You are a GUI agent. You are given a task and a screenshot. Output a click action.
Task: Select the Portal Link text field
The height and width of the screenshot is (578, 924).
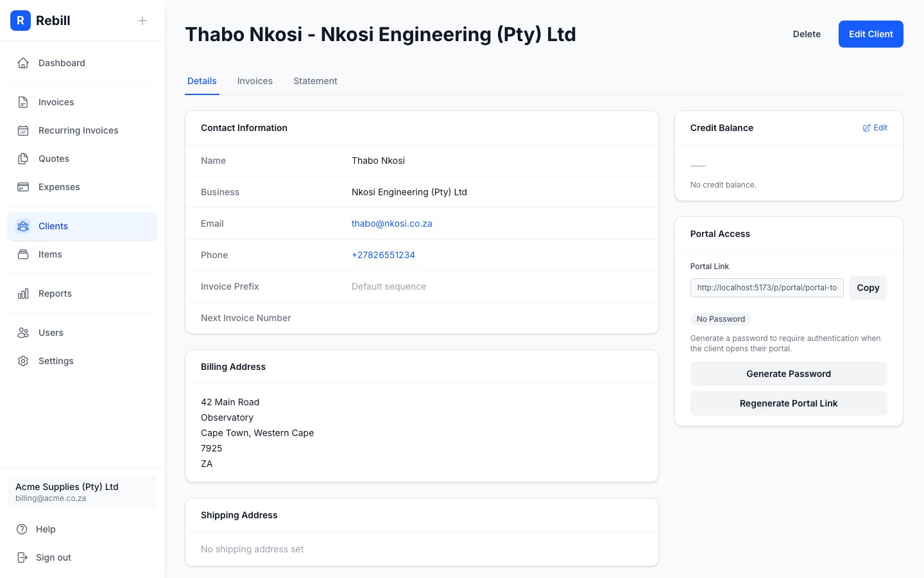point(766,288)
